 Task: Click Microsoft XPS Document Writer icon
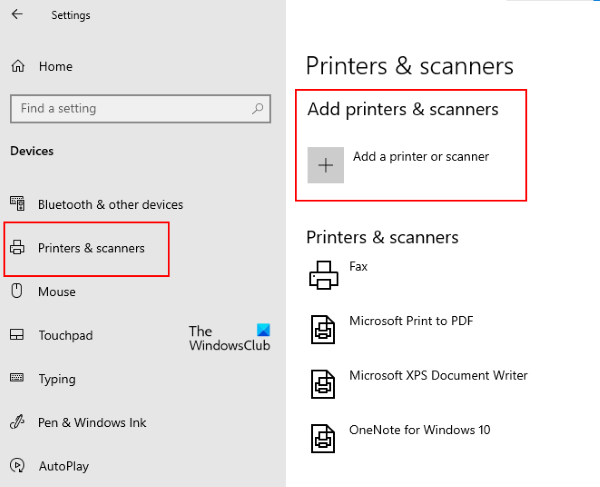[323, 384]
